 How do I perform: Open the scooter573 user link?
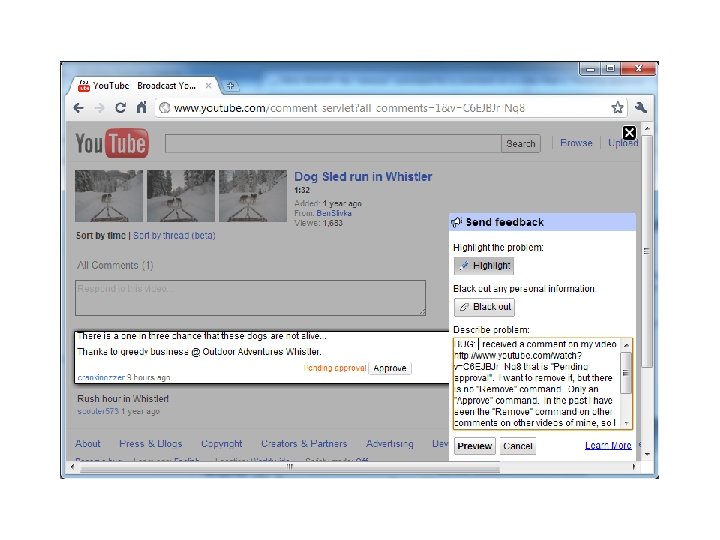click(98, 411)
